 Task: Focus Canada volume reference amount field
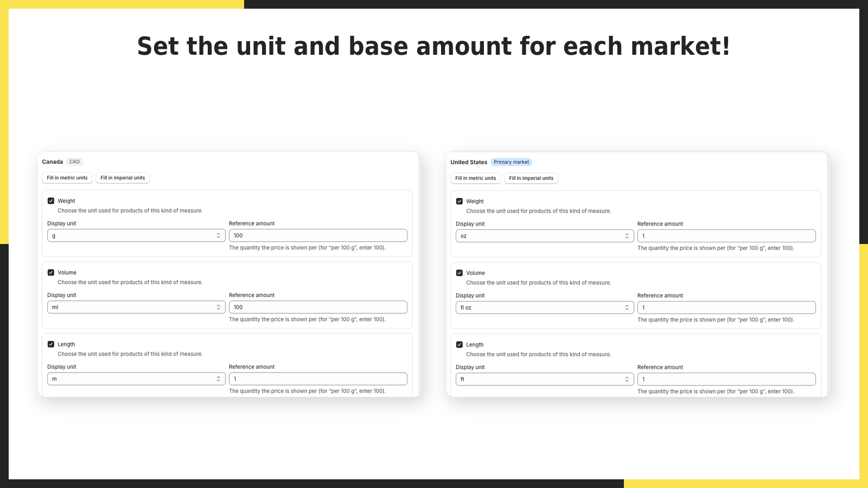pos(318,307)
